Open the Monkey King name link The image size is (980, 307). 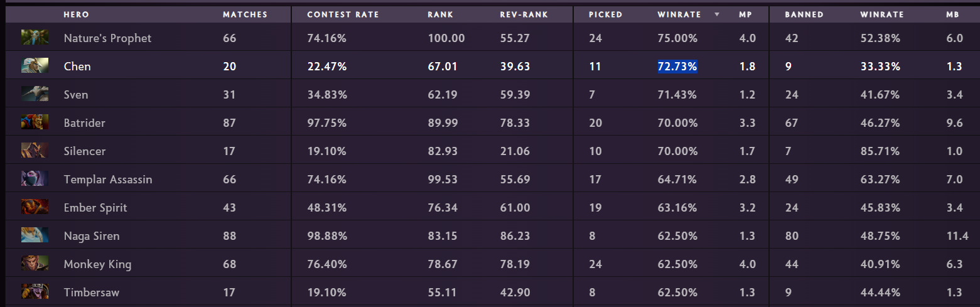97,264
